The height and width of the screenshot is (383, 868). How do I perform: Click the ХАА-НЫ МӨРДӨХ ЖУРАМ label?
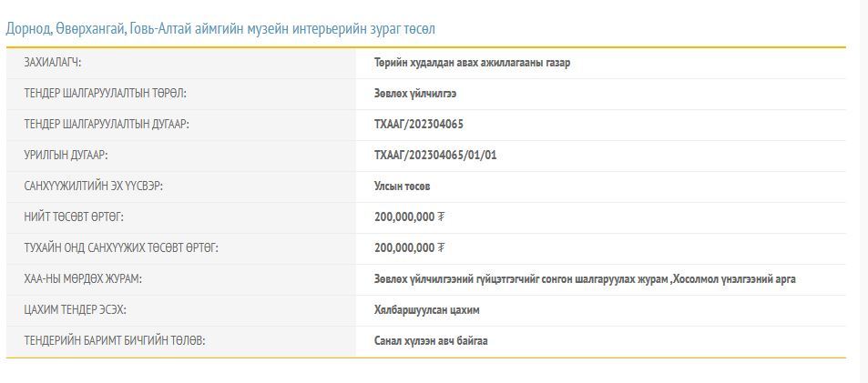tap(83, 279)
